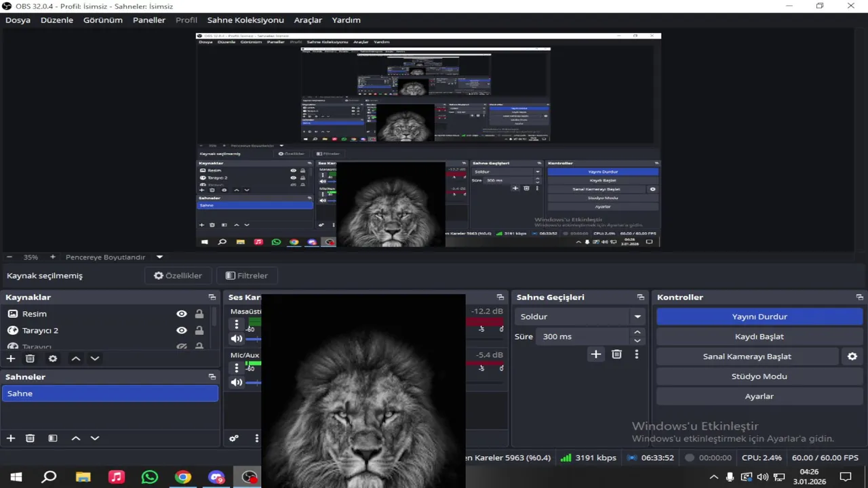This screenshot has width=868, height=488.
Task: Zoom out the preview with minus
Action: (9, 258)
